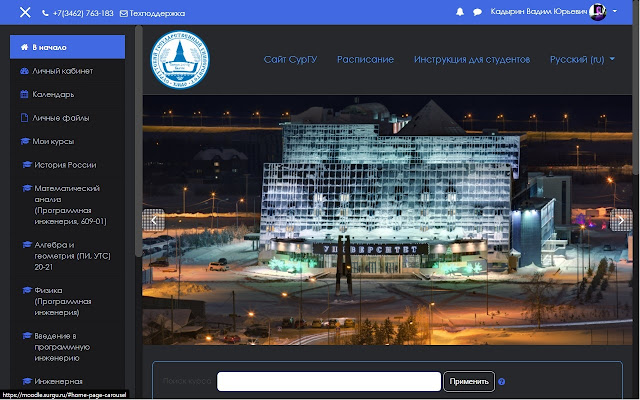The width and height of the screenshot is (640, 400).
Task: Click phone number +7(3462) 763-183
Action: coord(83,13)
